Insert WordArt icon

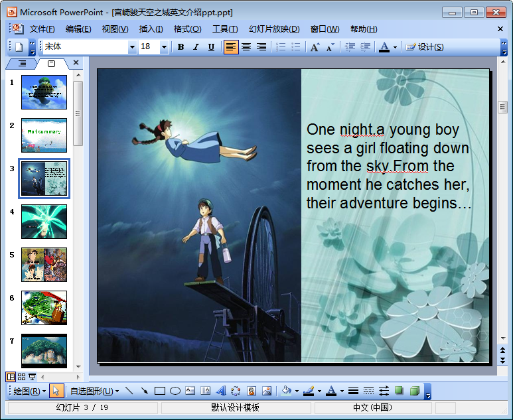tap(221, 391)
